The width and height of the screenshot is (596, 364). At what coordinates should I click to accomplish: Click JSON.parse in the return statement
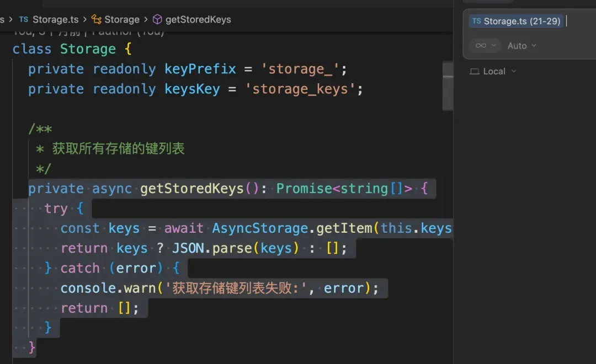(x=212, y=248)
